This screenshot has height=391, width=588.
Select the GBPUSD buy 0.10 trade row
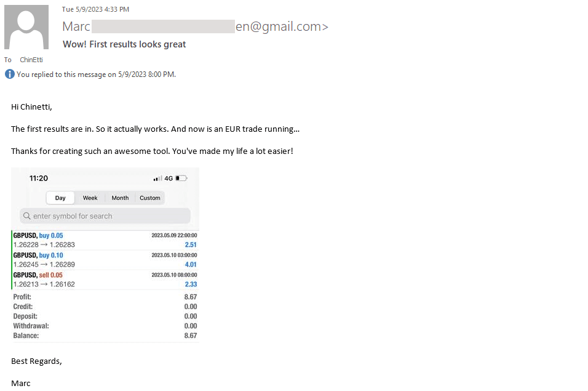[105, 260]
